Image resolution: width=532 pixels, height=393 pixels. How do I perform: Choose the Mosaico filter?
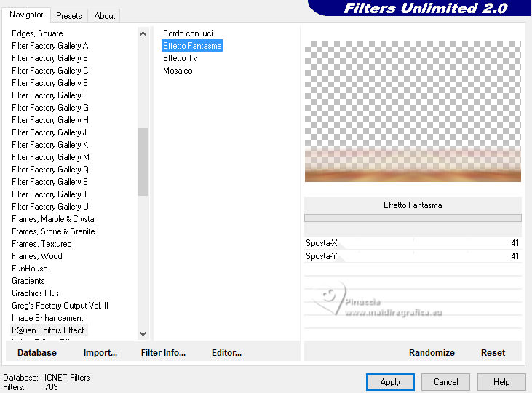pos(178,71)
